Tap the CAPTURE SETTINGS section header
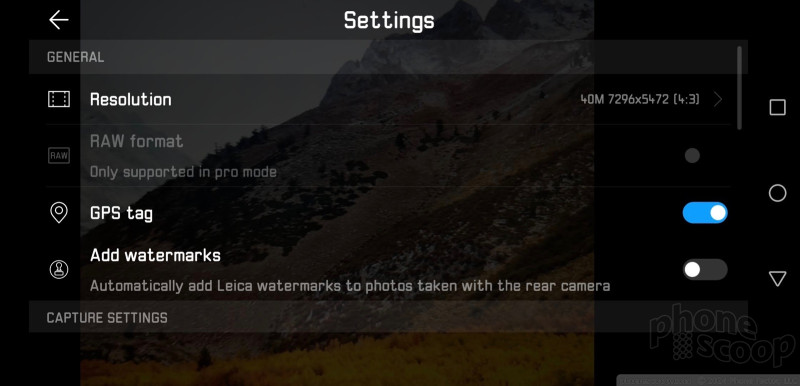Screen dimensions: 800x386 click(x=107, y=318)
